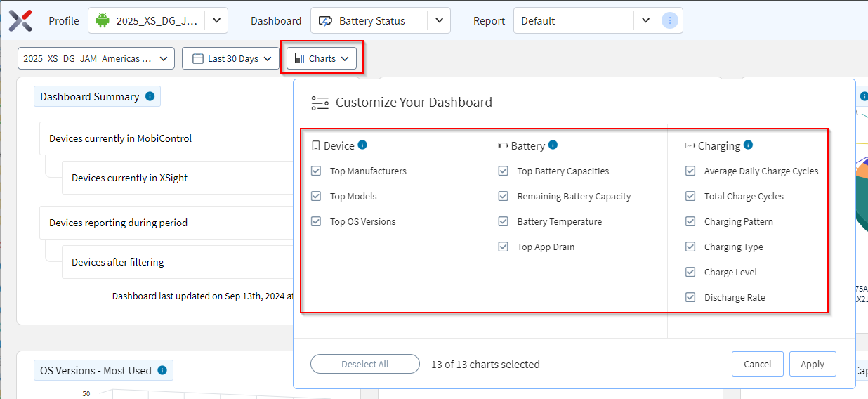The image size is (868, 399).
Task: Click the Dashboard Summary heading
Action: [90, 97]
